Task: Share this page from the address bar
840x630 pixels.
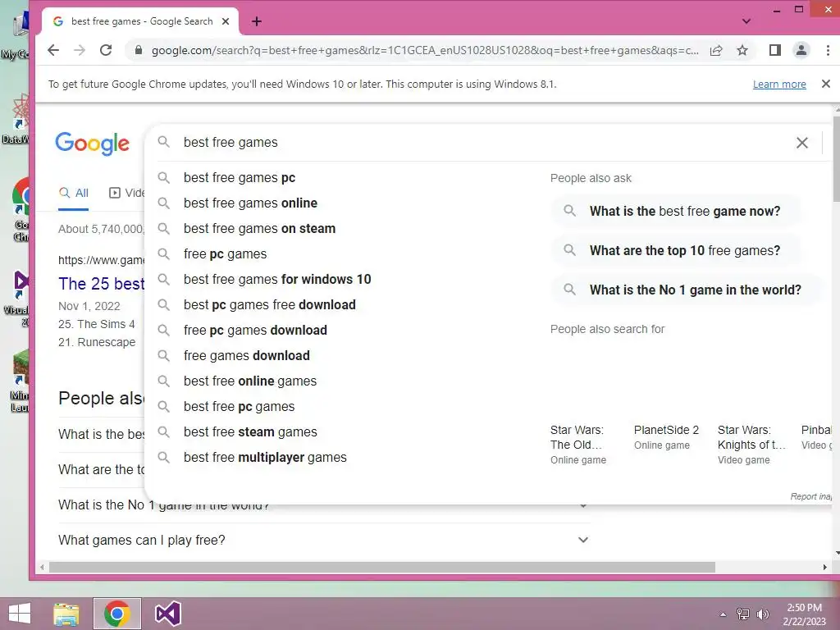Action: tap(715, 50)
